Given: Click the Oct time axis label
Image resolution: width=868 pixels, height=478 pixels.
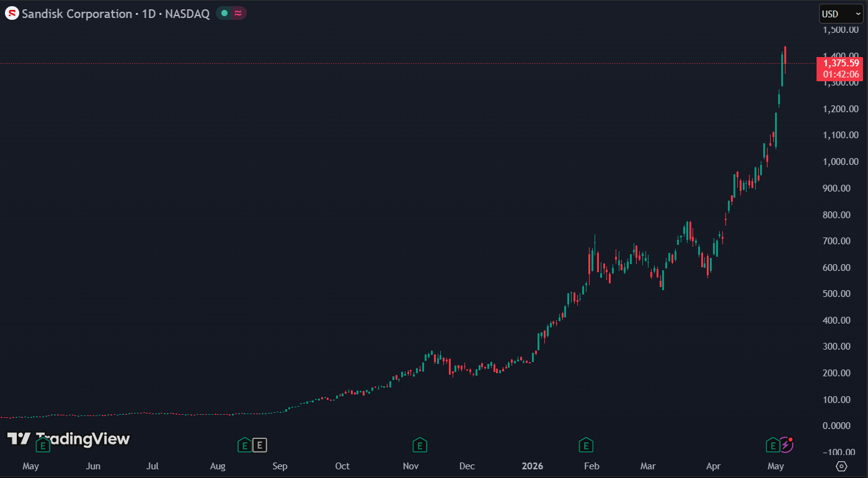Looking at the screenshot, I should pos(342,466).
